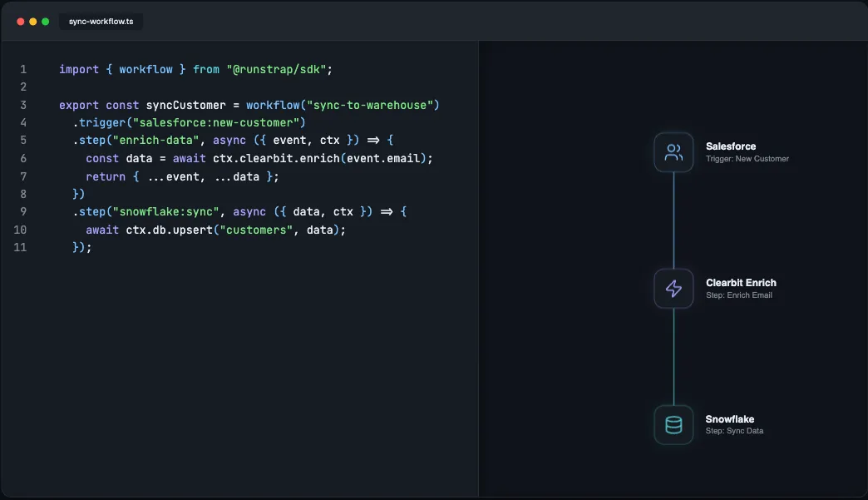Screen dimensions: 868x500
Task: Click the Clearbit lightning bolt icon
Action: 673,289
